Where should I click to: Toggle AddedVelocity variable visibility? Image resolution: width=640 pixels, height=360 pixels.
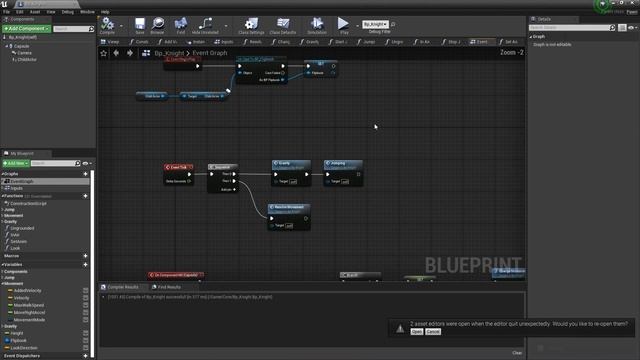(x=86, y=291)
